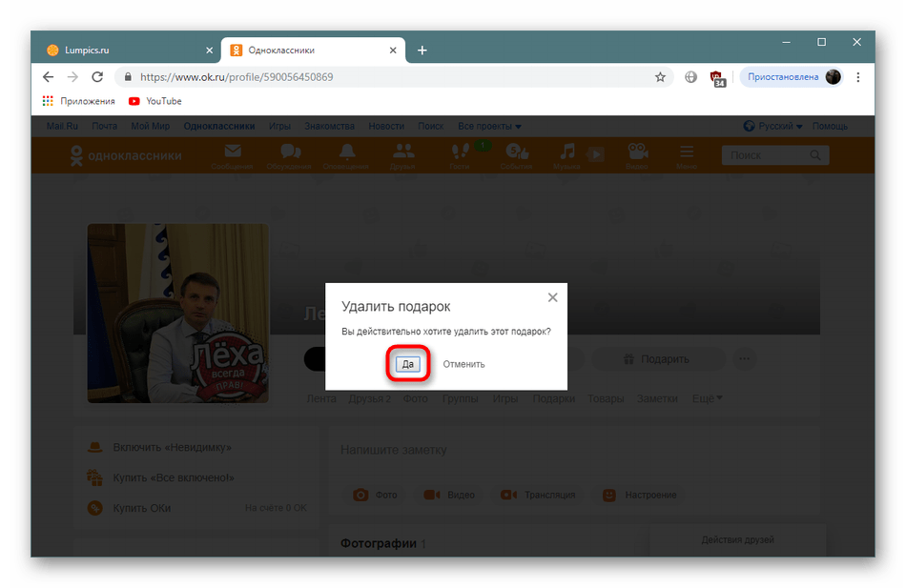Open the globe extension icon
This screenshot has height=588, width=906.
690,77
